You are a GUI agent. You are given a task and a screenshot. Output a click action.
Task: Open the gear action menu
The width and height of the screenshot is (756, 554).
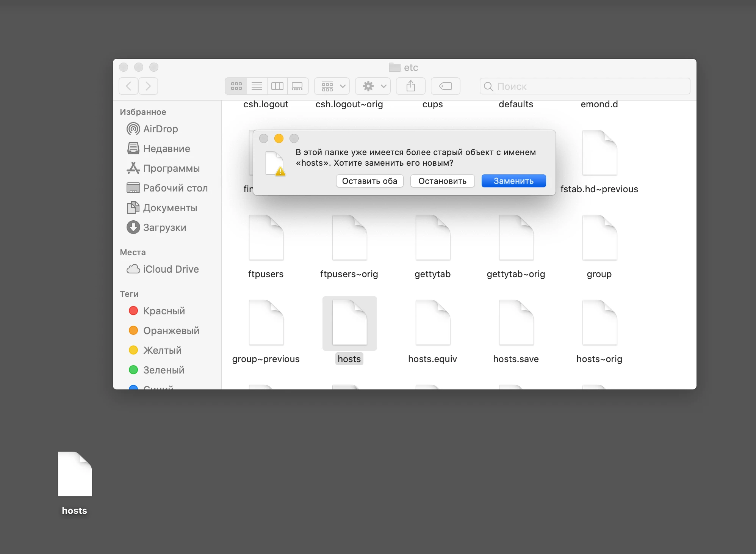[374, 86]
